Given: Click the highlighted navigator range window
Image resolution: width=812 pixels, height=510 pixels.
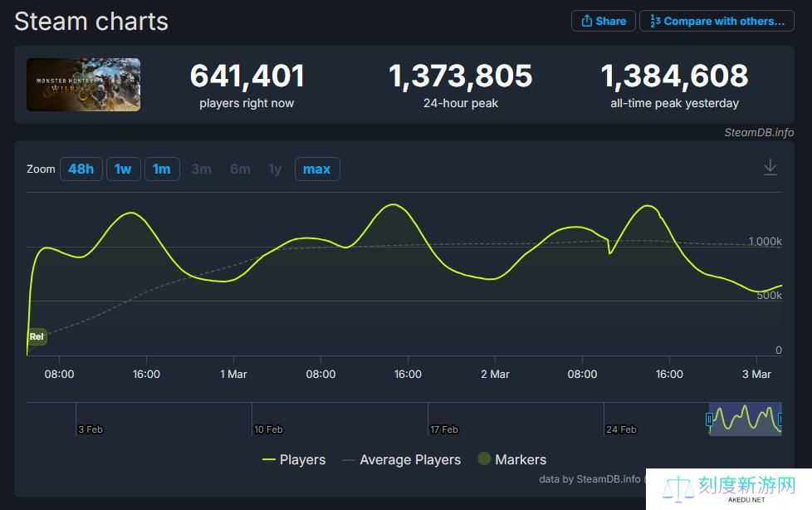Looking at the screenshot, I should tap(746, 419).
